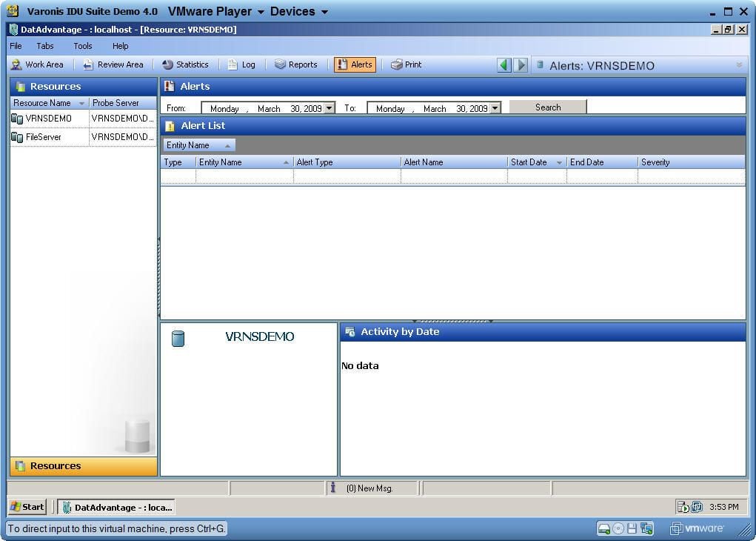Open the Reports view
Screen dimensions: 756x541
296,64
